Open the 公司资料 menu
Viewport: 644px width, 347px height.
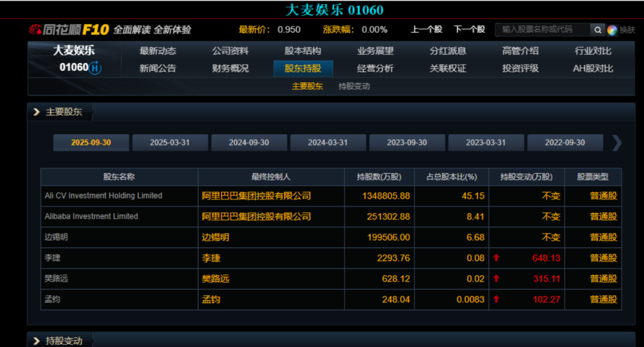[x=230, y=51]
